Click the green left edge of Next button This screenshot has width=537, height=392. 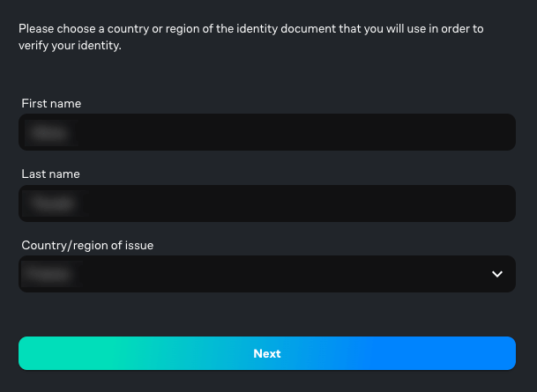(x=35, y=353)
